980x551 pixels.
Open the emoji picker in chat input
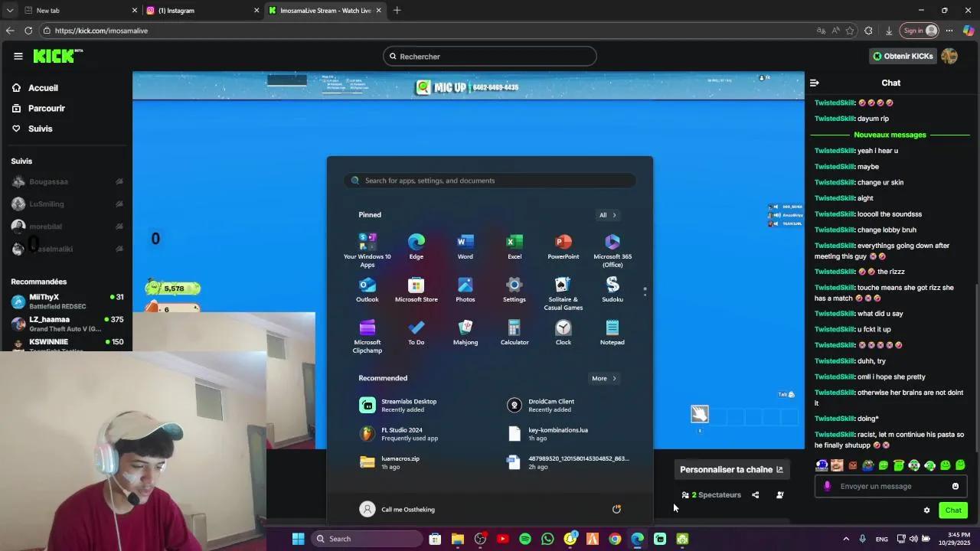coord(955,487)
